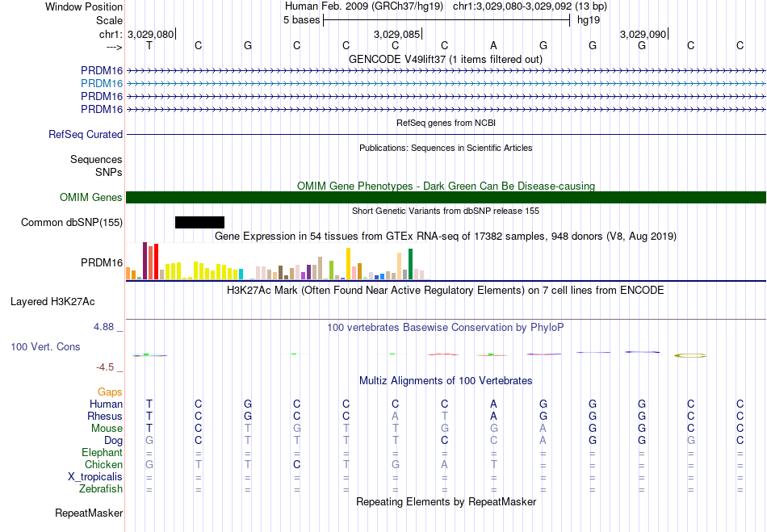
Task: Click the Window Position label
Action: (x=84, y=6)
